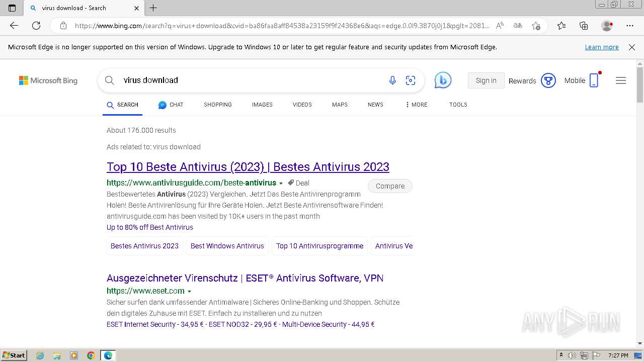Switch to the NEWS tab
This screenshot has height=362, width=644.
coord(375,105)
